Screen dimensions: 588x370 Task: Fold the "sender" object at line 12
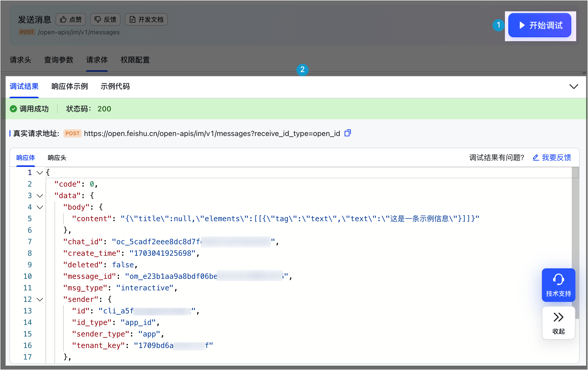(40, 300)
